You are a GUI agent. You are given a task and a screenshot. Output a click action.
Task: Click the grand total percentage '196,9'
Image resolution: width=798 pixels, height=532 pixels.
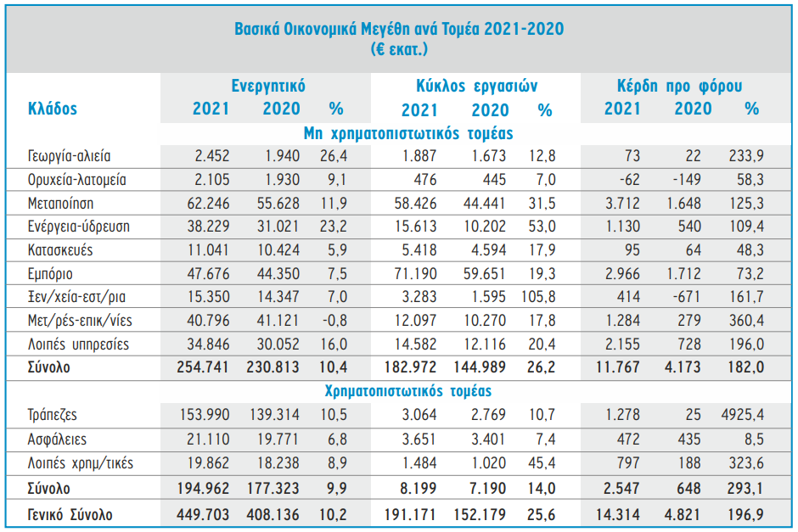point(745,514)
